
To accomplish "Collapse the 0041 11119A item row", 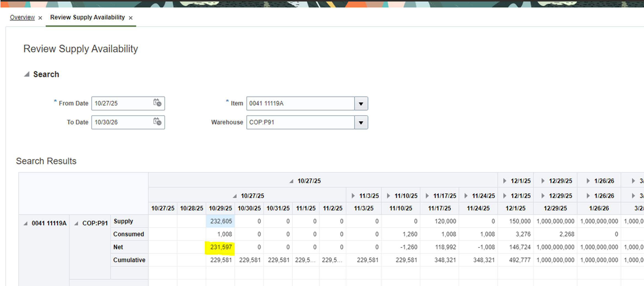I will [x=25, y=223].
